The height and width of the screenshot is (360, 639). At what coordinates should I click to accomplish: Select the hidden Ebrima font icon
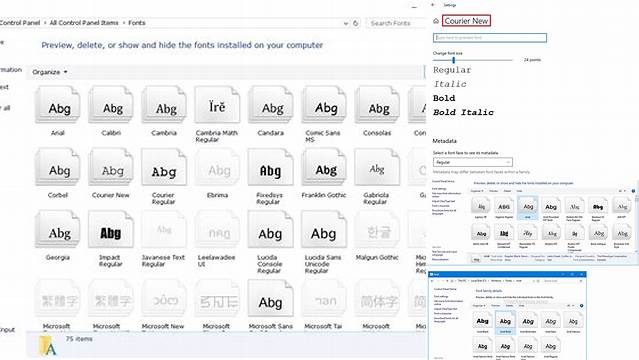(x=217, y=167)
